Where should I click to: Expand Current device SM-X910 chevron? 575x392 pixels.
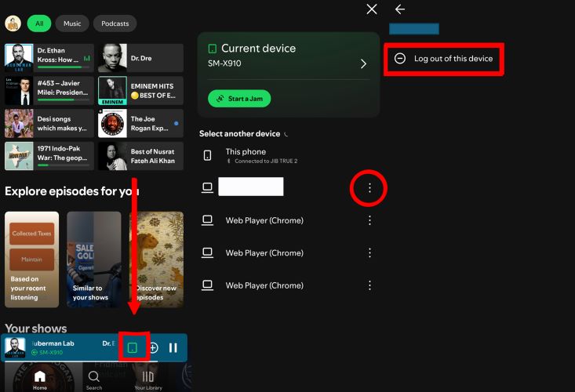(x=363, y=64)
